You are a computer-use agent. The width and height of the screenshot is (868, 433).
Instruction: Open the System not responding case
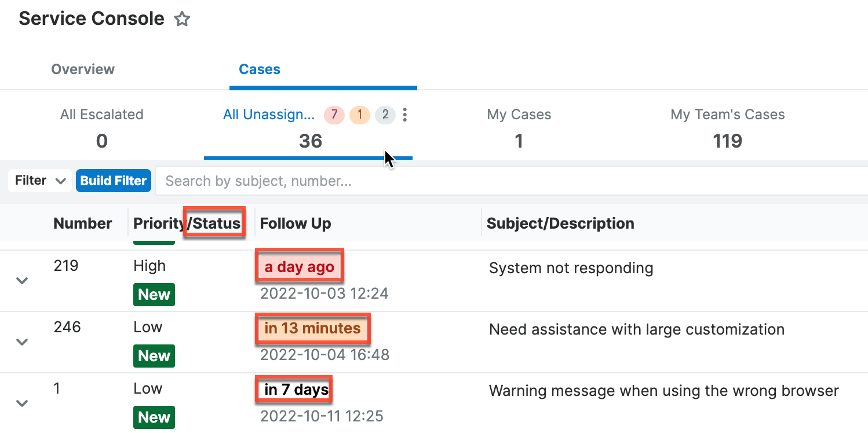(571, 269)
